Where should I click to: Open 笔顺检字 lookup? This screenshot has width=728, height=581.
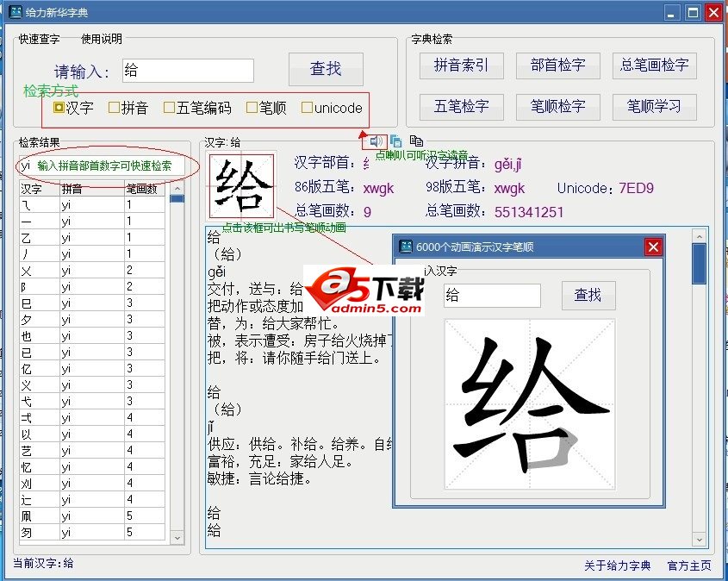click(x=557, y=107)
